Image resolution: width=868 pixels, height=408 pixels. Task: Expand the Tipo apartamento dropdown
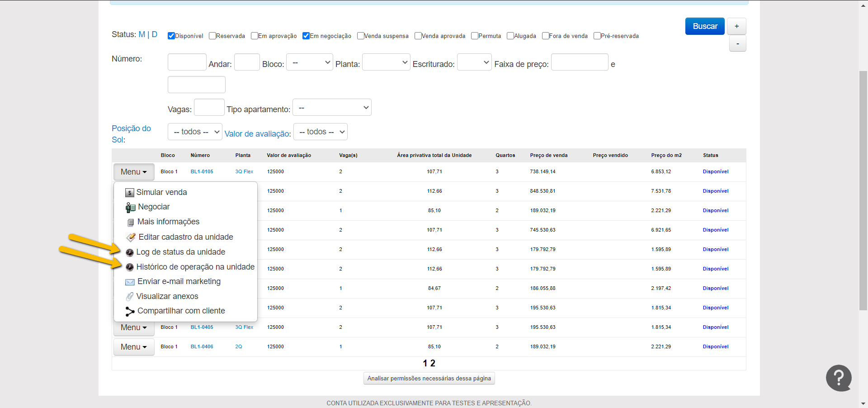(332, 108)
